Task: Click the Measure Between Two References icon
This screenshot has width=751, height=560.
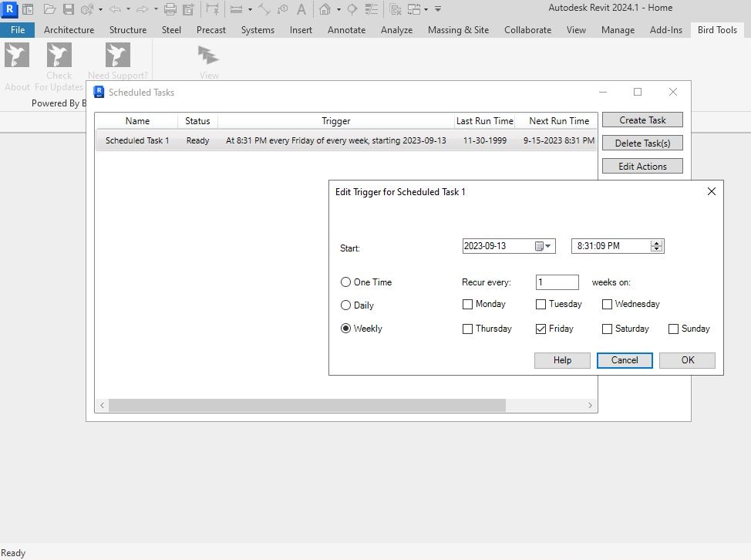Action: 236,9
